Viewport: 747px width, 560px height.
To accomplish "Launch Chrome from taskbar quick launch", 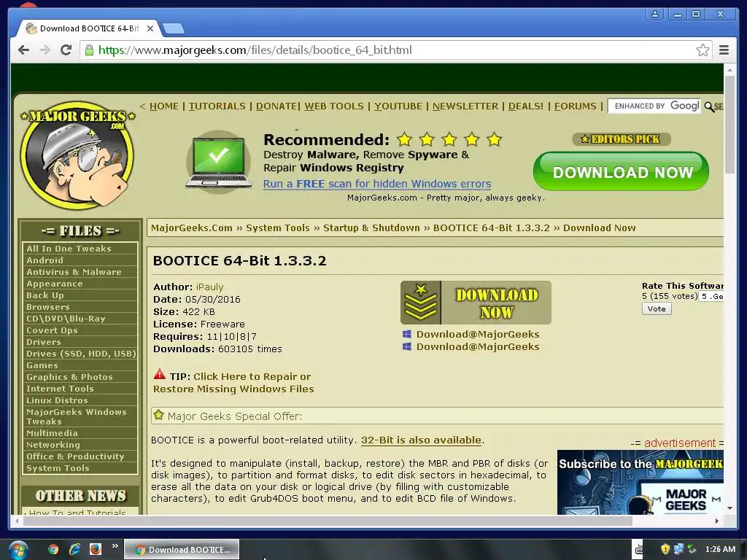I will coord(53,550).
